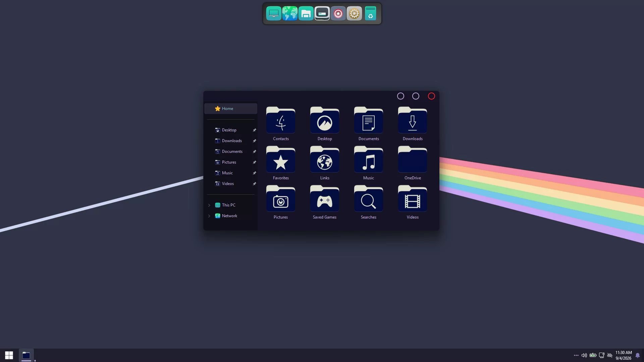Unpin Videos using its pin icon
The height and width of the screenshot is (362, 644).
[254, 184]
